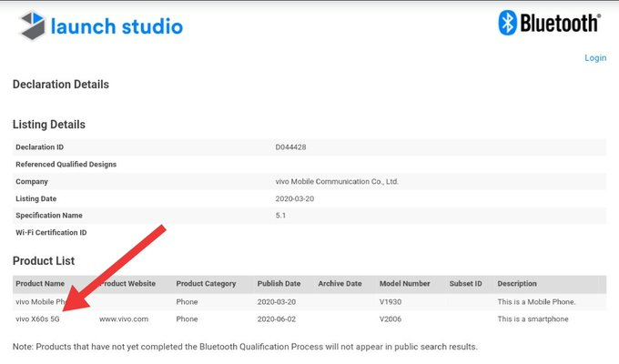Screen dimensions: 619x364
Task: Click the Product Name column header
Action: point(40,283)
